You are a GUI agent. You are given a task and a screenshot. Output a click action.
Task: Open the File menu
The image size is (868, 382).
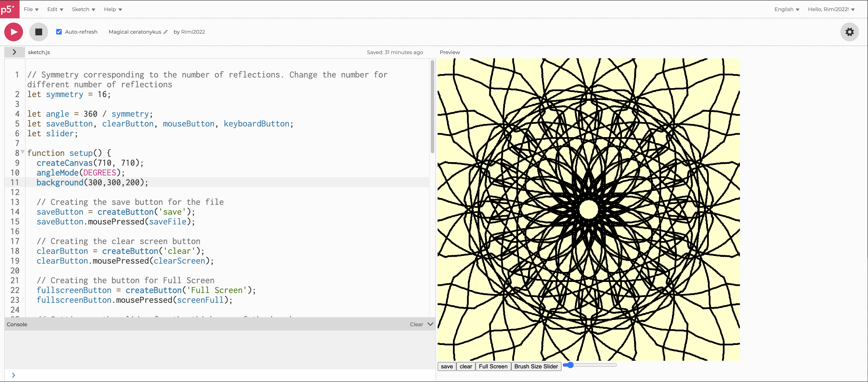click(x=31, y=9)
